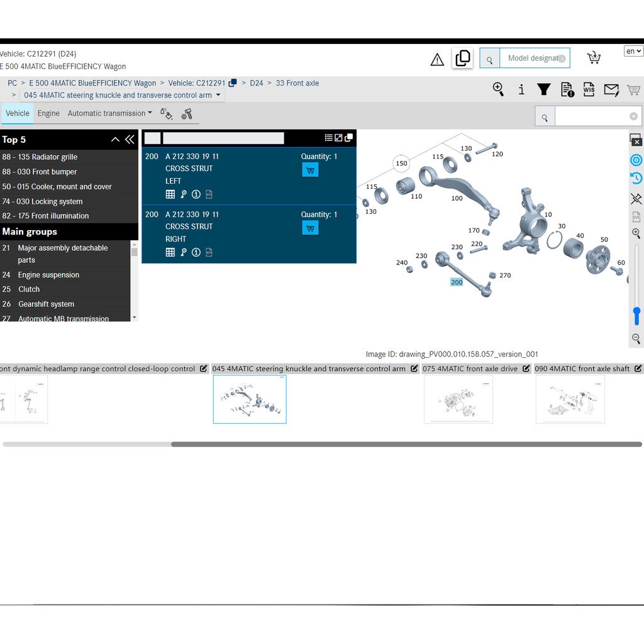This screenshot has height=644, width=644.
Task: Open main group 21 Major assembly detachable parts
Action: coord(65,254)
